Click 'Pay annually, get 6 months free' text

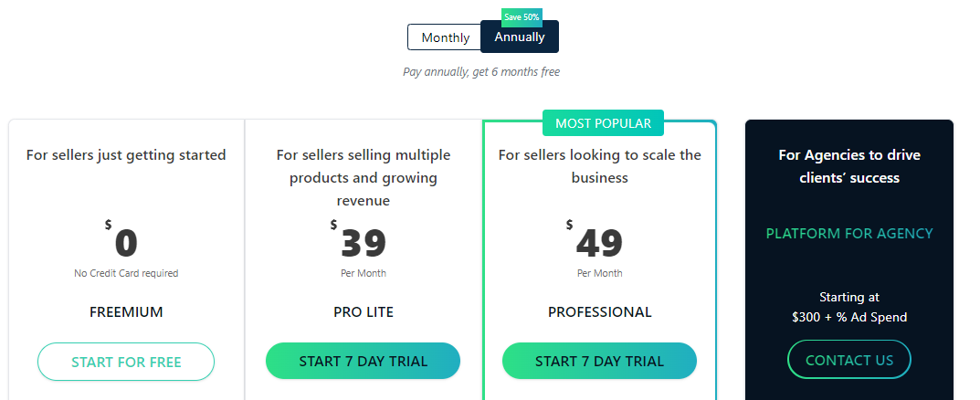click(481, 72)
